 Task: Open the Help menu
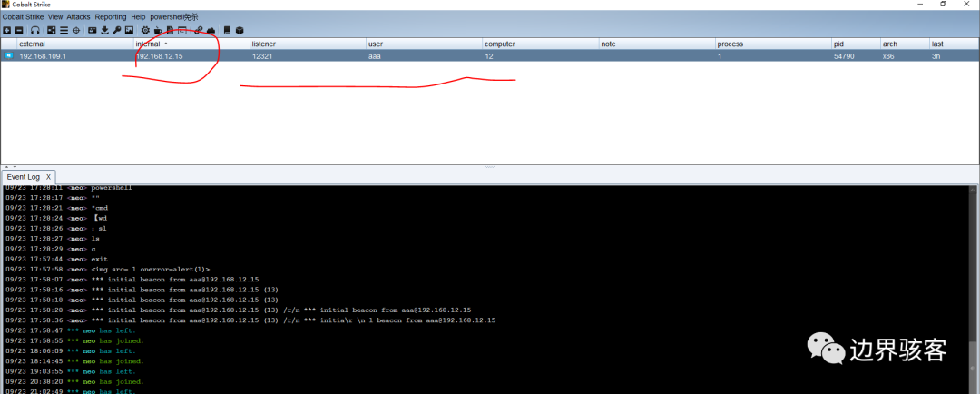[x=138, y=17]
